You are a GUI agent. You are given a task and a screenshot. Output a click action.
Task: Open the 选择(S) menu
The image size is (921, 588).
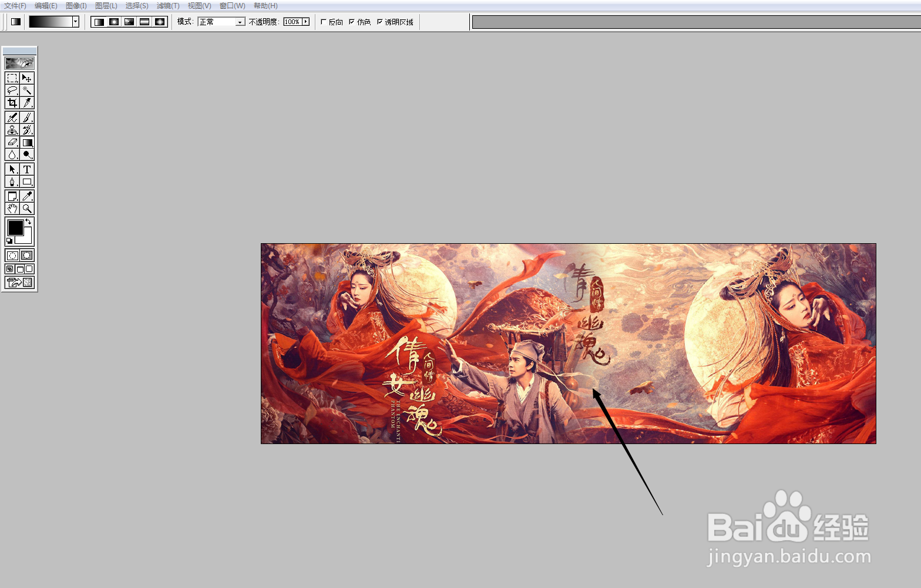click(137, 6)
